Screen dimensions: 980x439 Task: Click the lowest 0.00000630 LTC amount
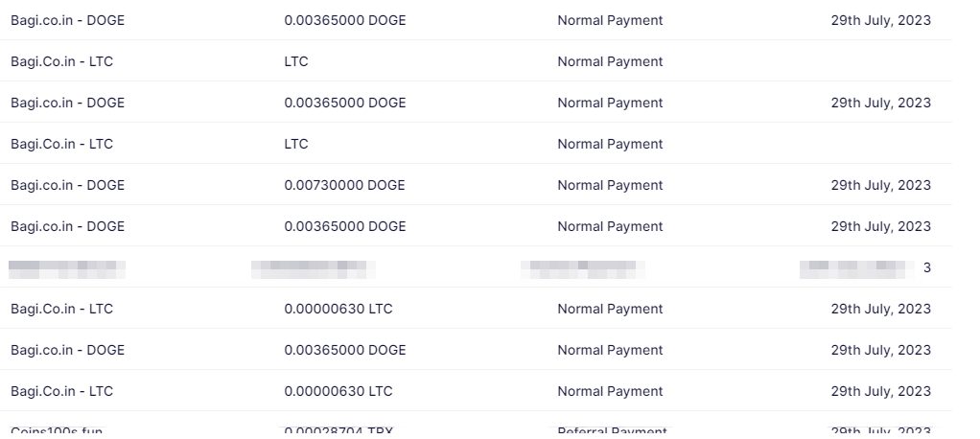(x=338, y=391)
